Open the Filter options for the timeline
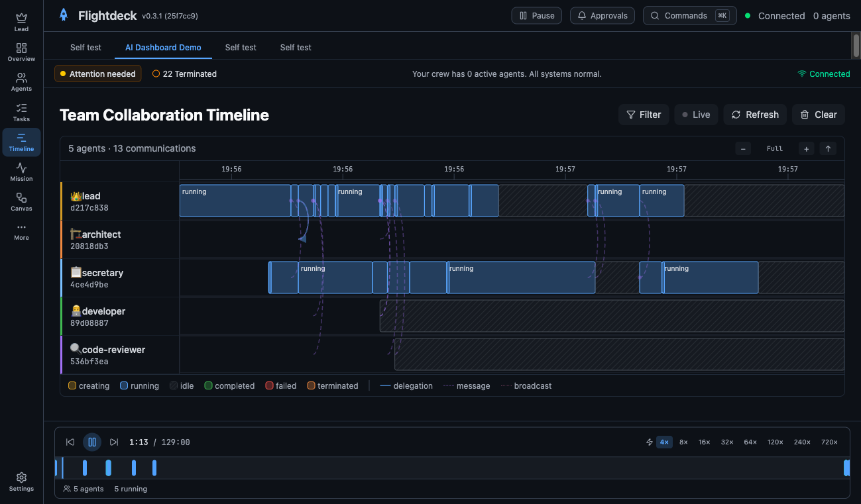 coord(643,115)
